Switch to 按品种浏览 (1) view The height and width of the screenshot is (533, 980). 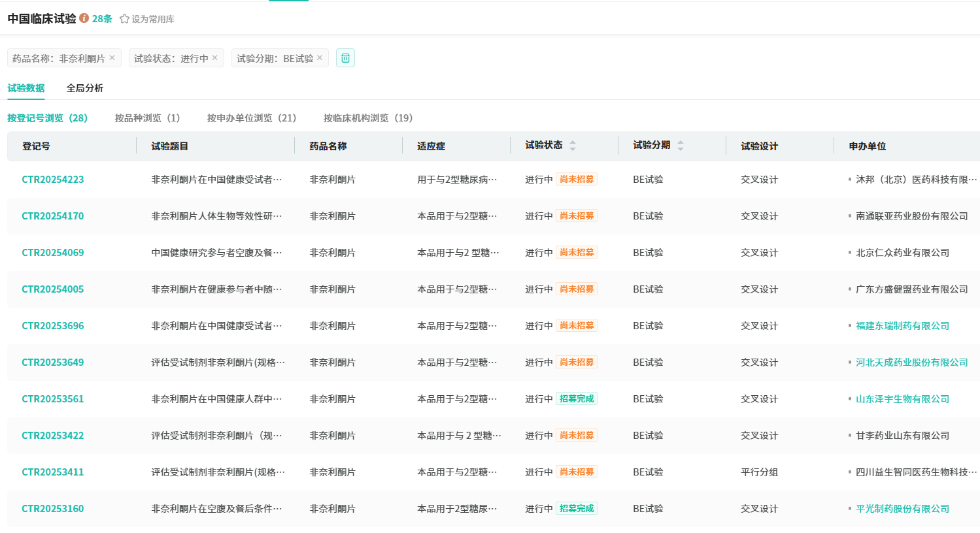(147, 118)
